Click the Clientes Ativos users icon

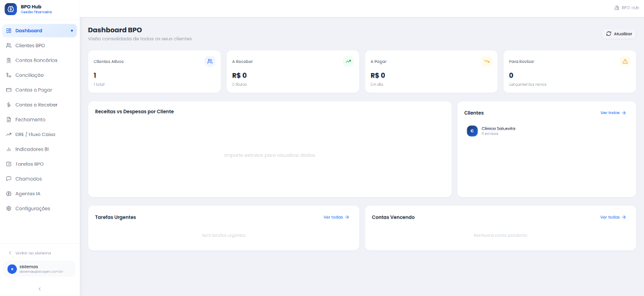coord(210,61)
